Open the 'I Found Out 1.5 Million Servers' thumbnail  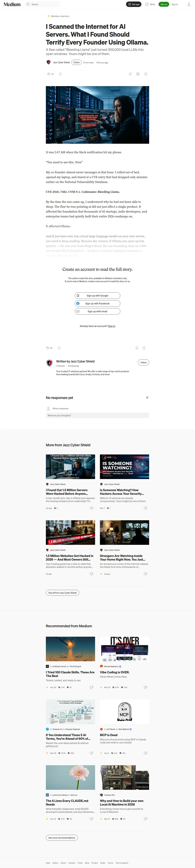point(70,467)
